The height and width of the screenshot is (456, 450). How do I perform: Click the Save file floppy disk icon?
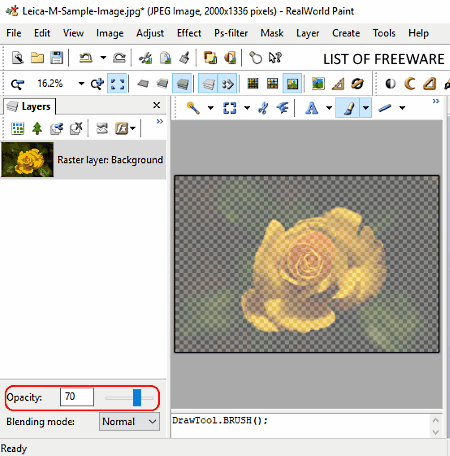click(57, 58)
